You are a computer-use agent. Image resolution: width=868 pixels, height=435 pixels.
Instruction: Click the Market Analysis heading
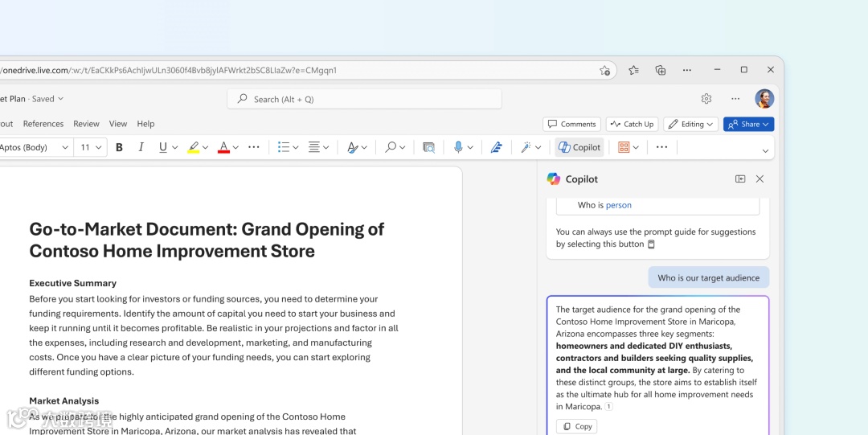[64, 400]
